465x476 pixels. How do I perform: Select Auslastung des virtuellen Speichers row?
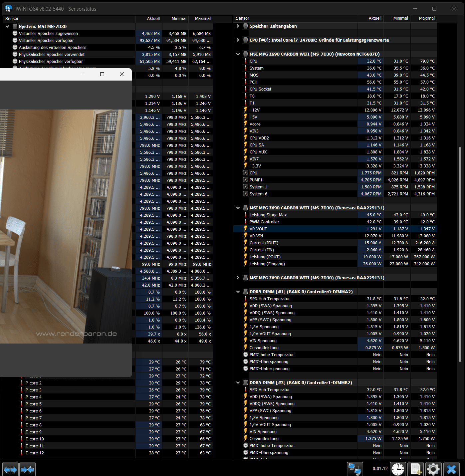pyautogui.click(x=108, y=47)
